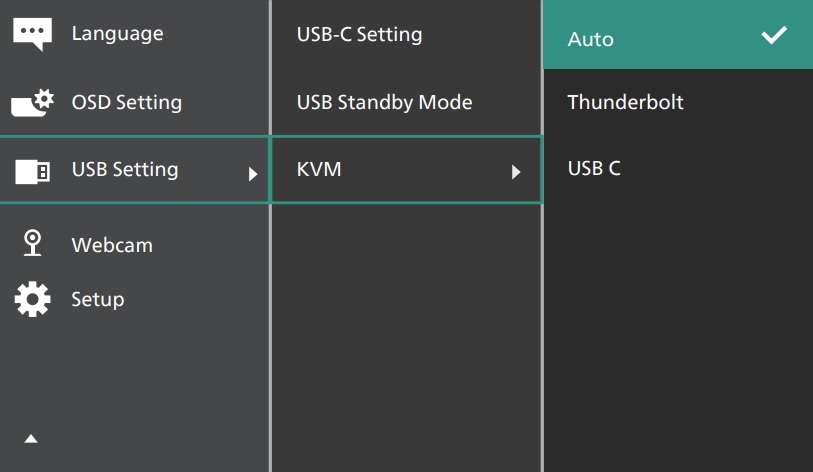Click the Setup gear icon
This screenshot has width=813, height=472.
click(32, 299)
